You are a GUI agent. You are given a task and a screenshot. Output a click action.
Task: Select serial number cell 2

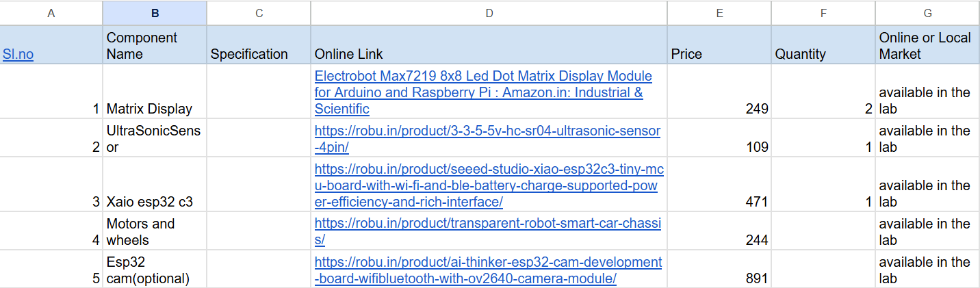point(51,138)
